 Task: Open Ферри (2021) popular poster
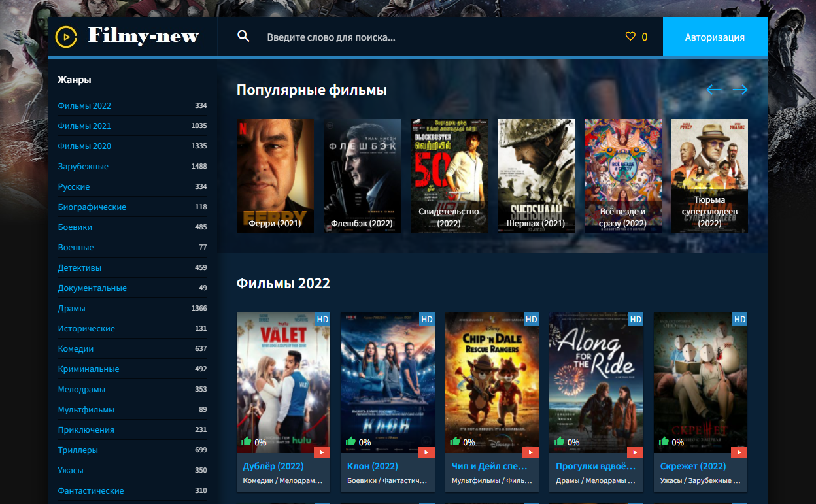tap(275, 176)
